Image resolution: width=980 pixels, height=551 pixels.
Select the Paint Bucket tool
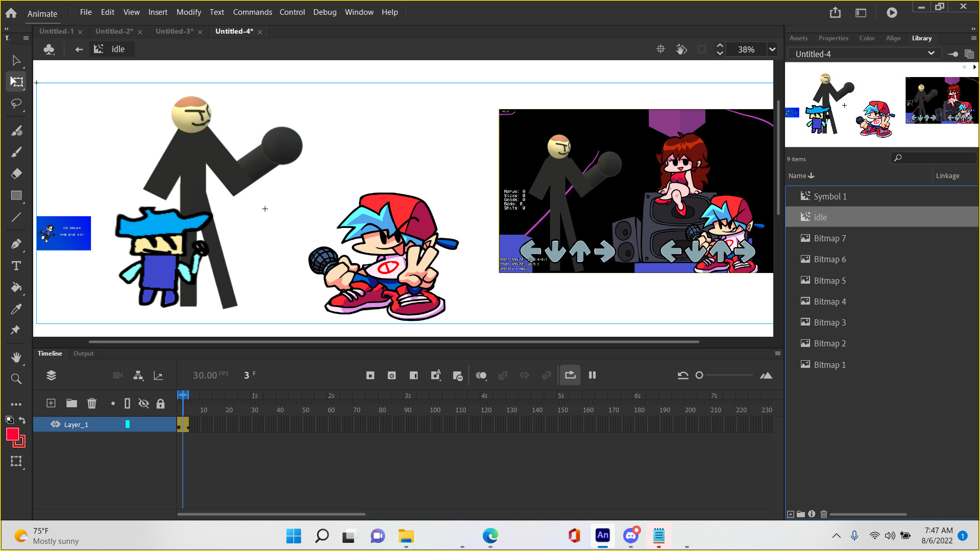[16, 287]
